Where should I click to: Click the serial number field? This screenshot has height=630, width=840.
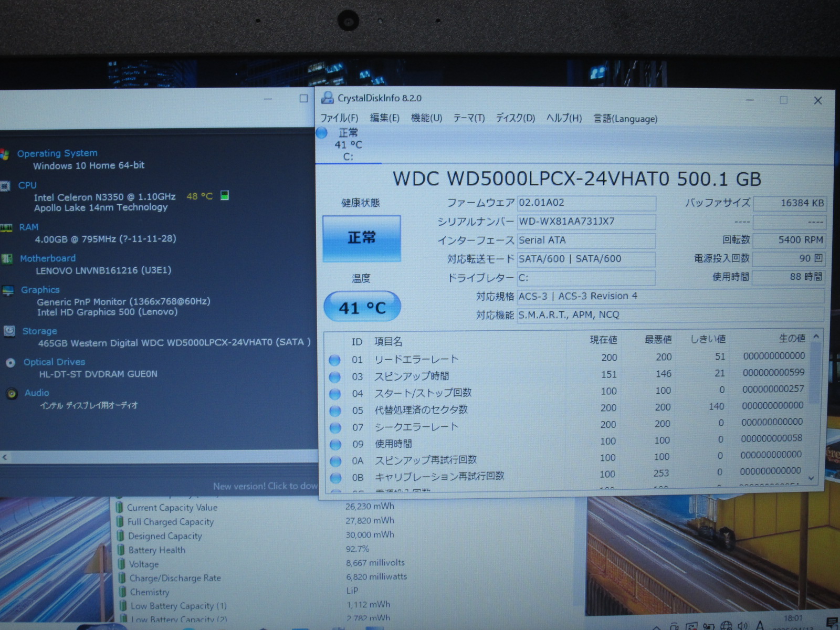click(x=586, y=222)
